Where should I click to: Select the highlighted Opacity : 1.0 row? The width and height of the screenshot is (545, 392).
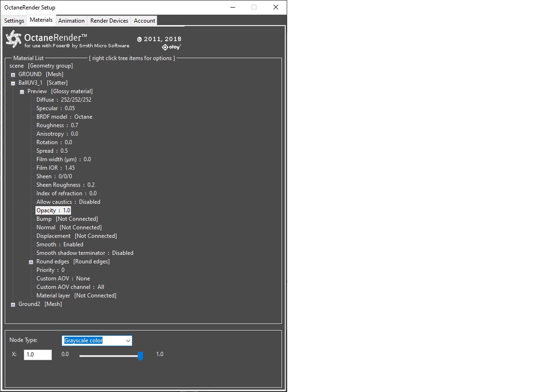[53, 210]
